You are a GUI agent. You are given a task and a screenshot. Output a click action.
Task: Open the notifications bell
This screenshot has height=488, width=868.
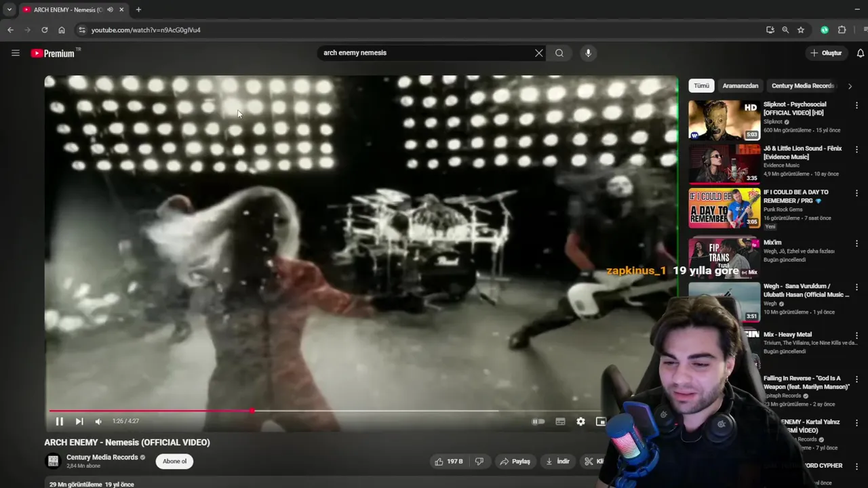[x=861, y=53]
